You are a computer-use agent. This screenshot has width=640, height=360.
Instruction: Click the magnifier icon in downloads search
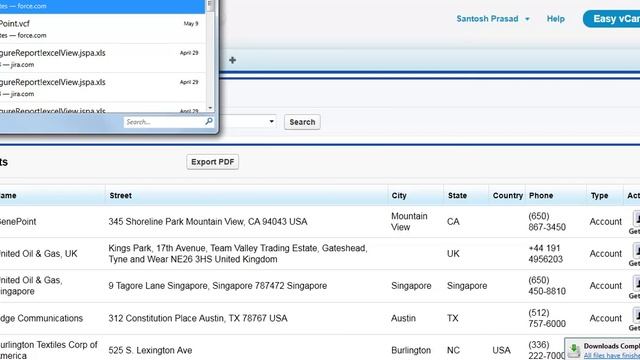pyautogui.click(x=209, y=121)
